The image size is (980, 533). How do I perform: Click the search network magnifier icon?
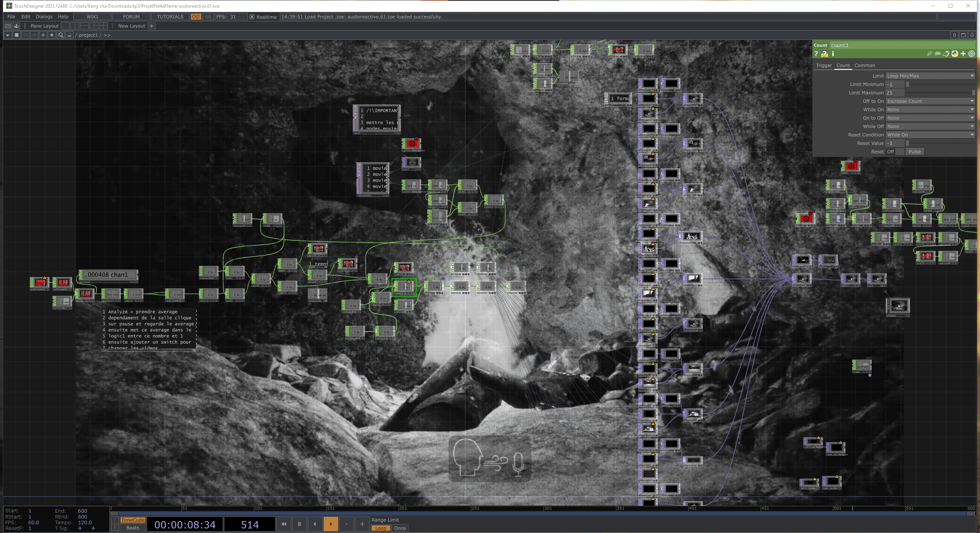[60, 35]
